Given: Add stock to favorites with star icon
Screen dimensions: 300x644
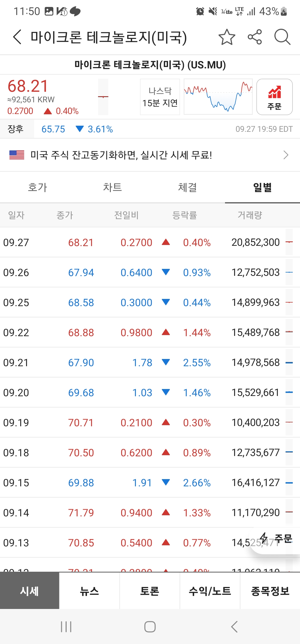Looking at the screenshot, I should (x=227, y=37).
